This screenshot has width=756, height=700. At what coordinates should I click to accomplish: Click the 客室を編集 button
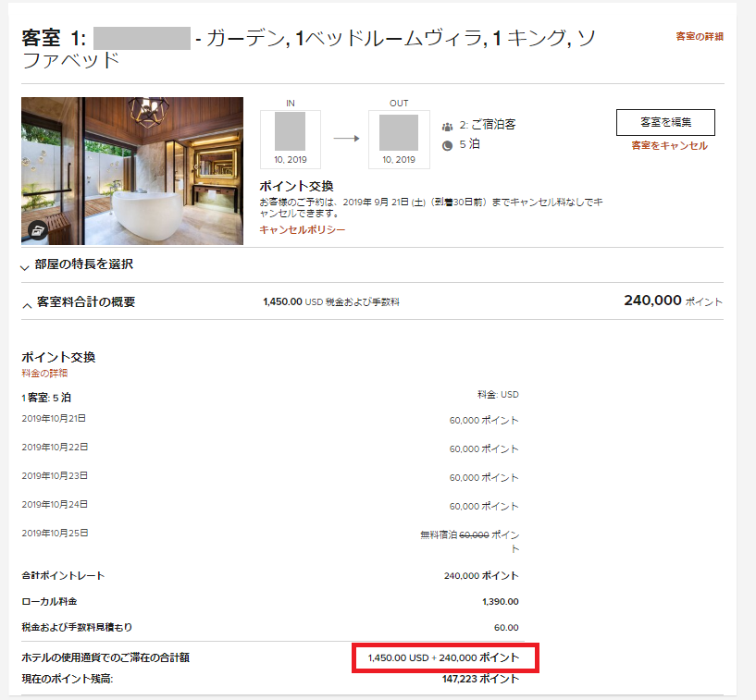665,122
